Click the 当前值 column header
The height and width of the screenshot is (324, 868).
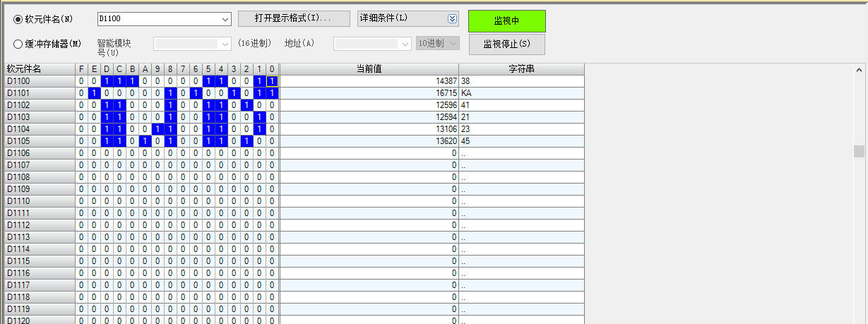pos(369,69)
